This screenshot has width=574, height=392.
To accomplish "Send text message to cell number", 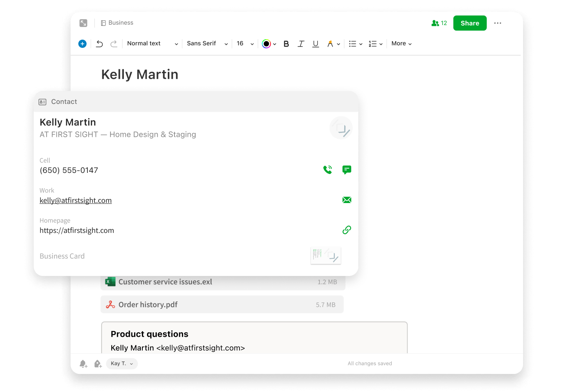I will click(347, 170).
